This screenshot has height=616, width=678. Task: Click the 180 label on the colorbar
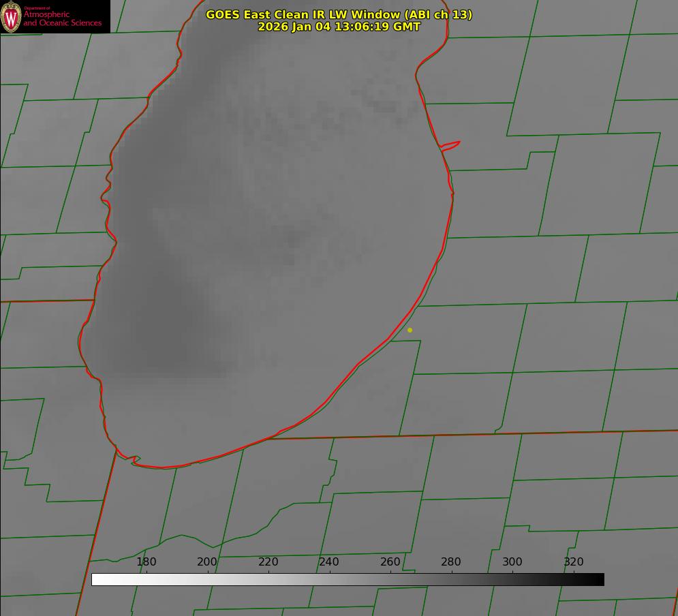(147, 562)
